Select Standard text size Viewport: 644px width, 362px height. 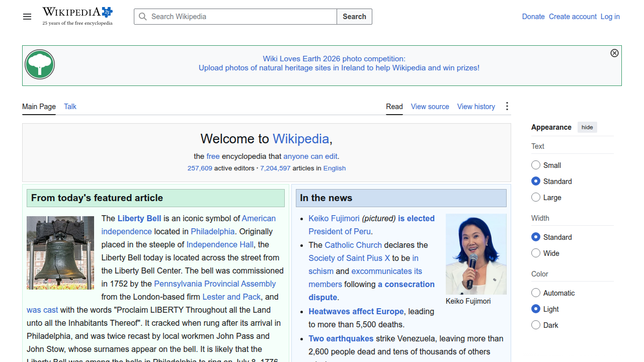point(536,181)
